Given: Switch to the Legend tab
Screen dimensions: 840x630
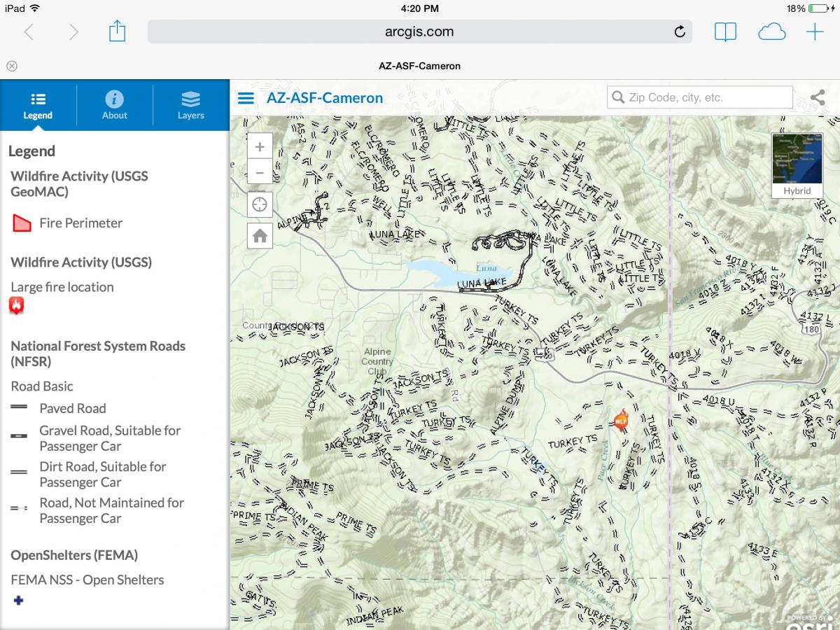Looking at the screenshot, I should (x=38, y=105).
